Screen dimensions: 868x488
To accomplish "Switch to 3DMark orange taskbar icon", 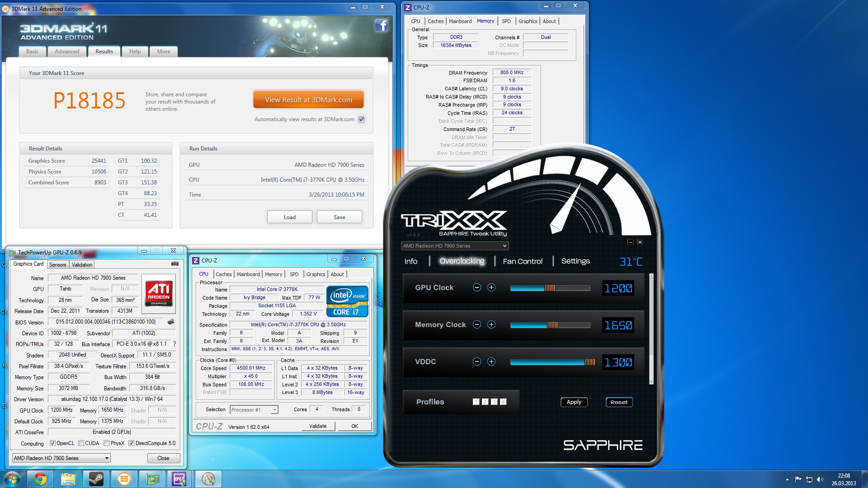I will (x=124, y=479).
